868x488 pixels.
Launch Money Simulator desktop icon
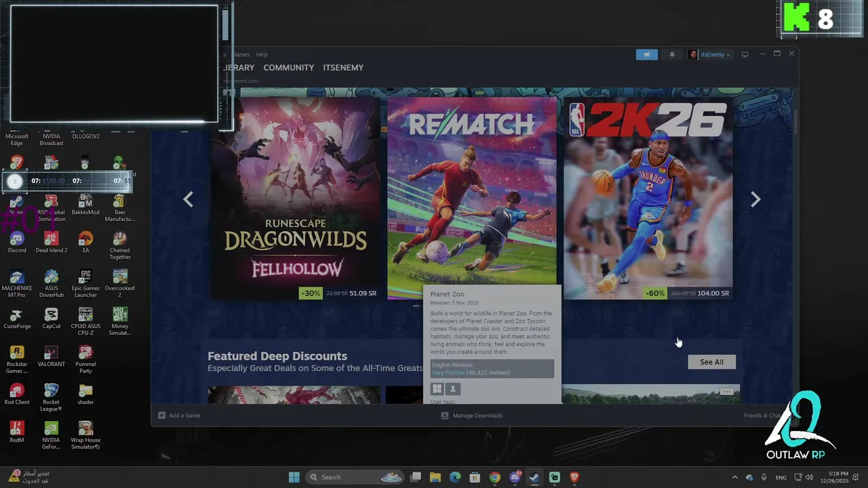pyautogui.click(x=120, y=321)
